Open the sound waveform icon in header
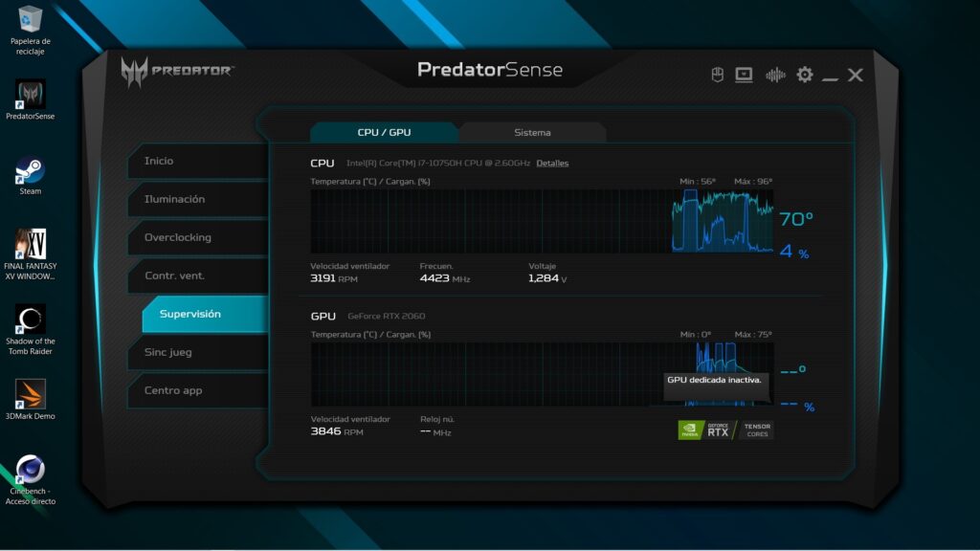 [775, 75]
